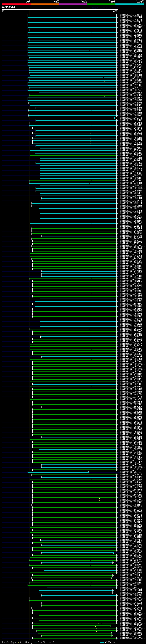Viewport: 146px width, 644px height.
Task: Click the UniRef100_B9SKG4 label
Action: (131, 47)
